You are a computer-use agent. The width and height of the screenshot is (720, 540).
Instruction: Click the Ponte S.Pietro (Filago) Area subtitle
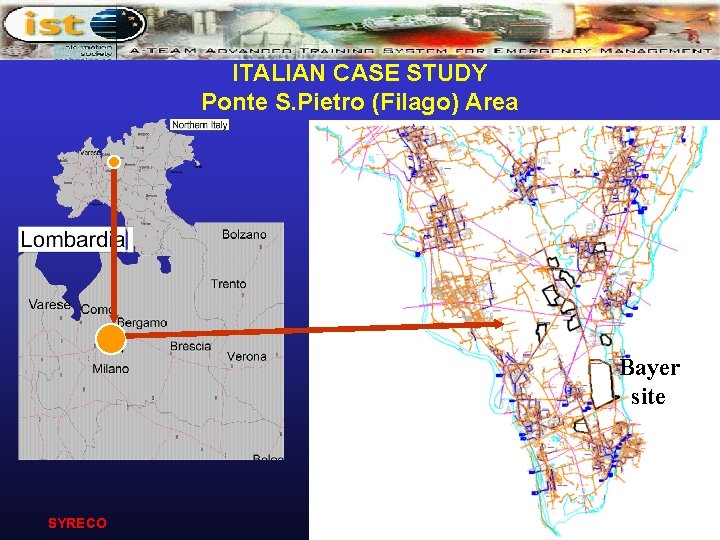pos(360,101)
